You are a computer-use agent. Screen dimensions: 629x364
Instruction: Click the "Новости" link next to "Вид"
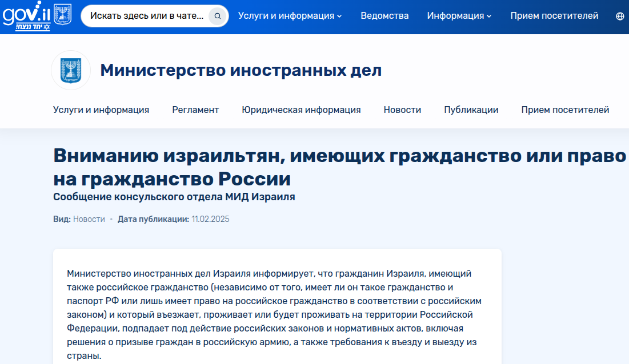tap(89, 219)
